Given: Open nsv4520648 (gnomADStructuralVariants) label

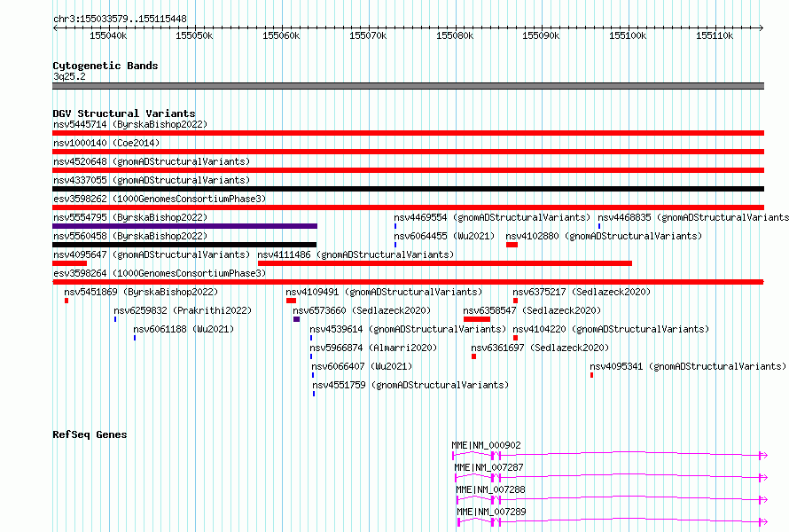Looking at the screenshot, I should pos(152,161).
